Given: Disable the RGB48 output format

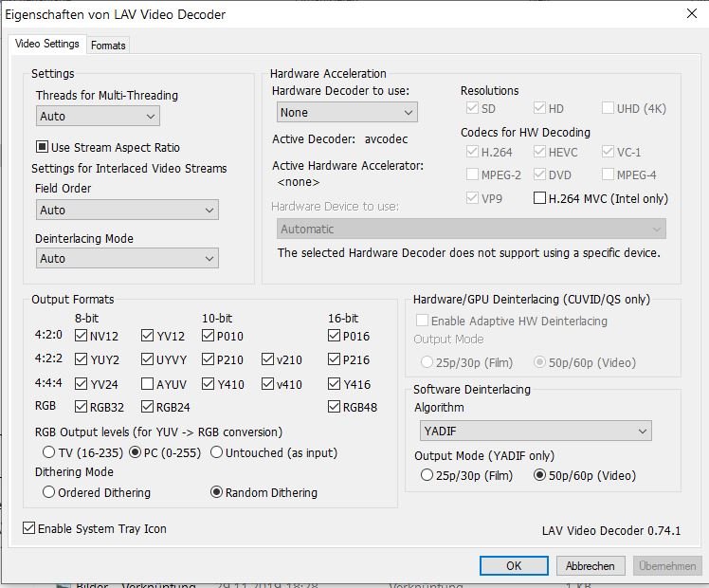Looking at the screenshot, I should [334, 407].
